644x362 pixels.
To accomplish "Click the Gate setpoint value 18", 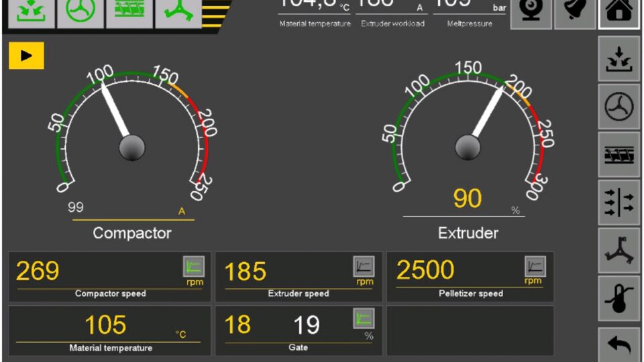I will click(237, 325).
